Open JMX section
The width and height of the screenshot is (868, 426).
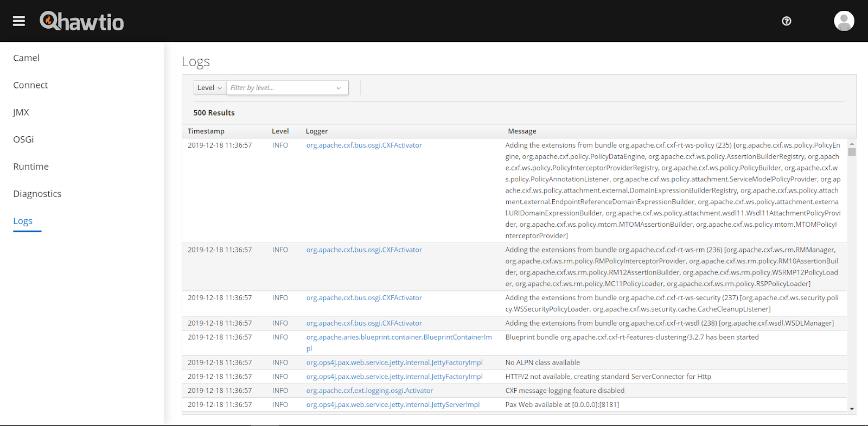pos(21,112)
